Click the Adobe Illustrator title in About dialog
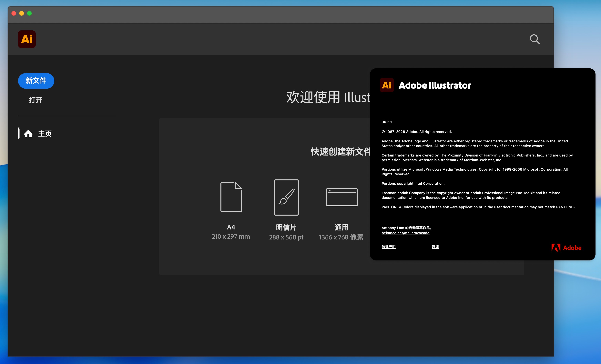Viewport: 601px width, 364px height. (434, 85)
